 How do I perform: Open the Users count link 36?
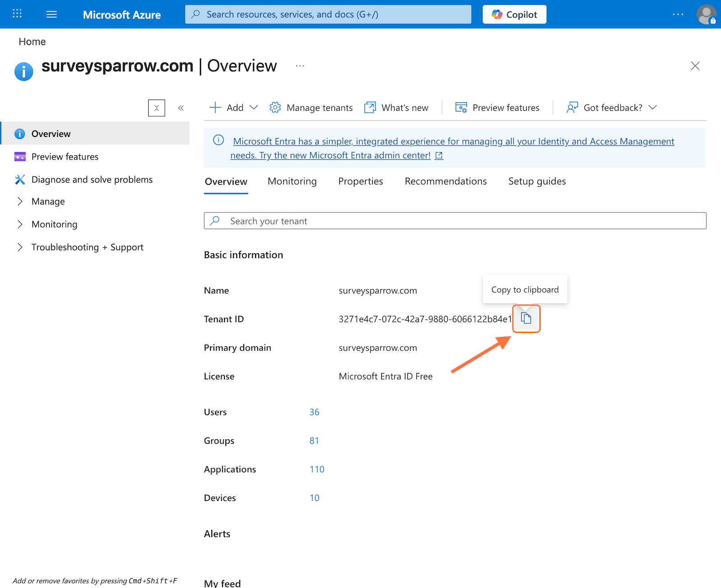314,412
